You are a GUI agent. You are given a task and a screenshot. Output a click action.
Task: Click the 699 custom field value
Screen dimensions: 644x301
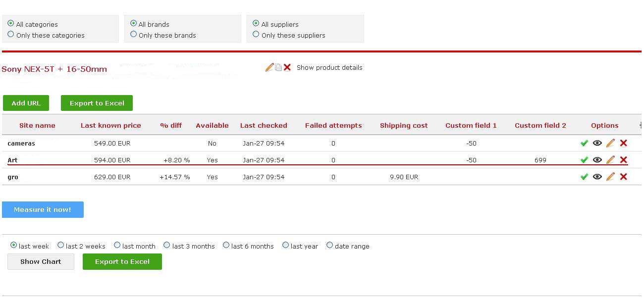click(x=540, y=160)
